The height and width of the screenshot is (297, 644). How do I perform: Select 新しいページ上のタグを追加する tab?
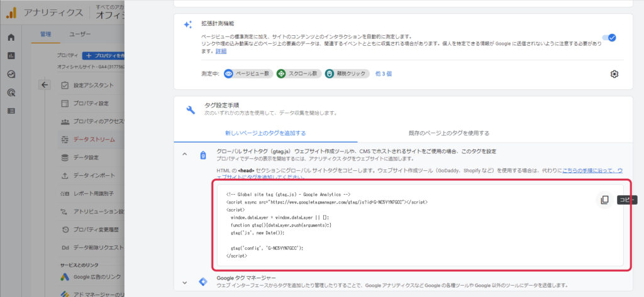point(265,133)
